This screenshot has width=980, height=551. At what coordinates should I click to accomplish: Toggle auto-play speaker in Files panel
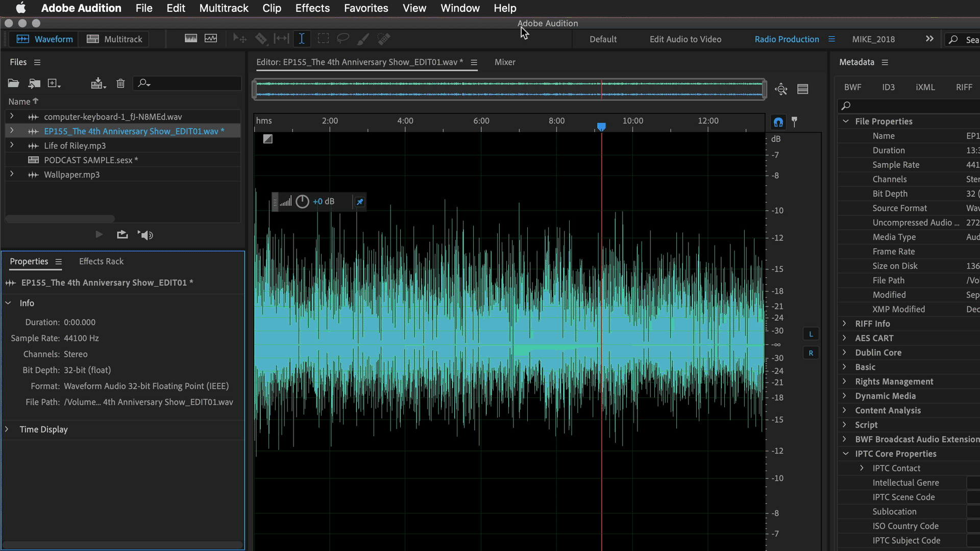[145, 235]
